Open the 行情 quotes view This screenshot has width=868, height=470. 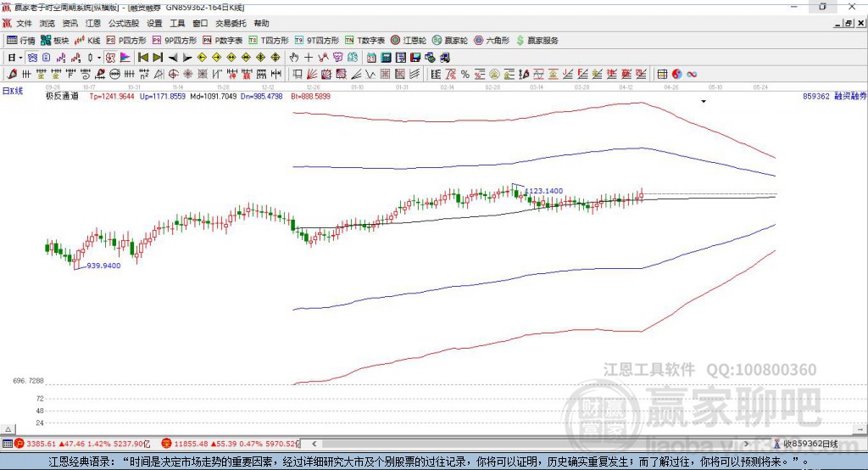(x=21, y=41)
